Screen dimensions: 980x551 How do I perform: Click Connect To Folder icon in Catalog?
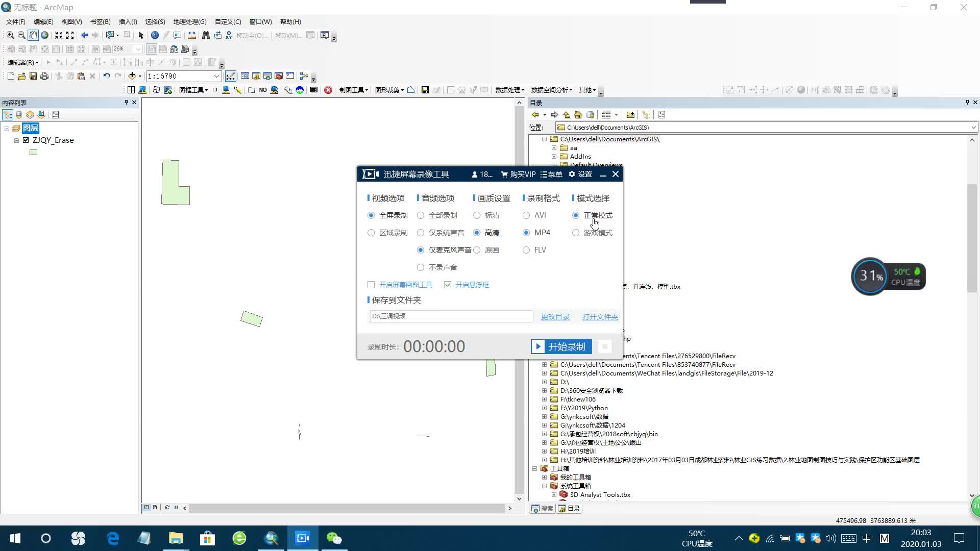tap(630, 115)
